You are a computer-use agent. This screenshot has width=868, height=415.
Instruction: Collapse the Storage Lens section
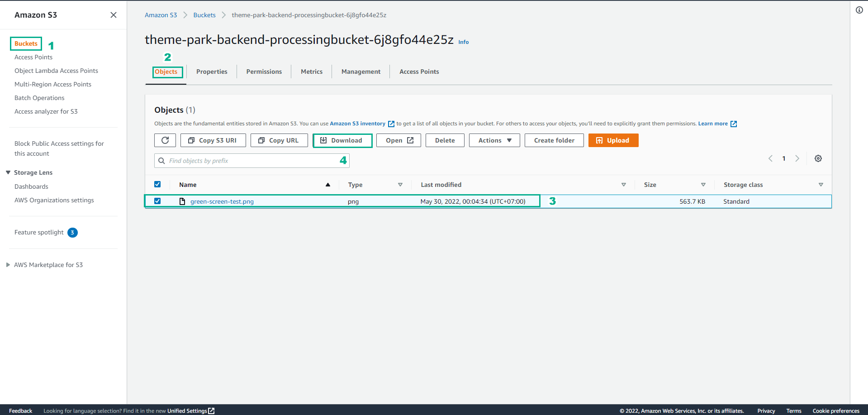click(8, 172)
